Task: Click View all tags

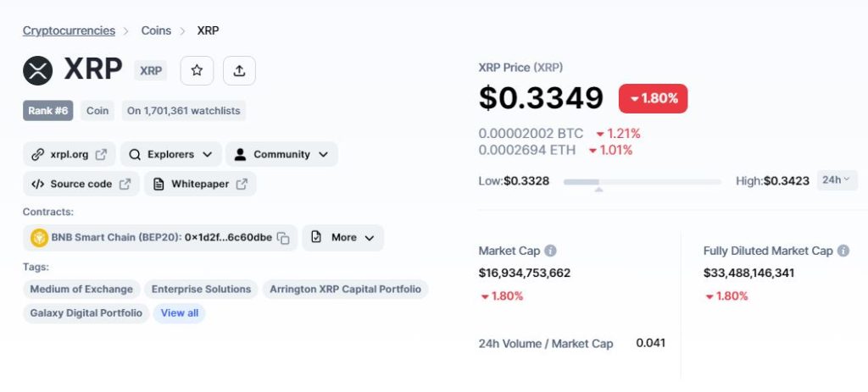Action: (x=180, y=313)
